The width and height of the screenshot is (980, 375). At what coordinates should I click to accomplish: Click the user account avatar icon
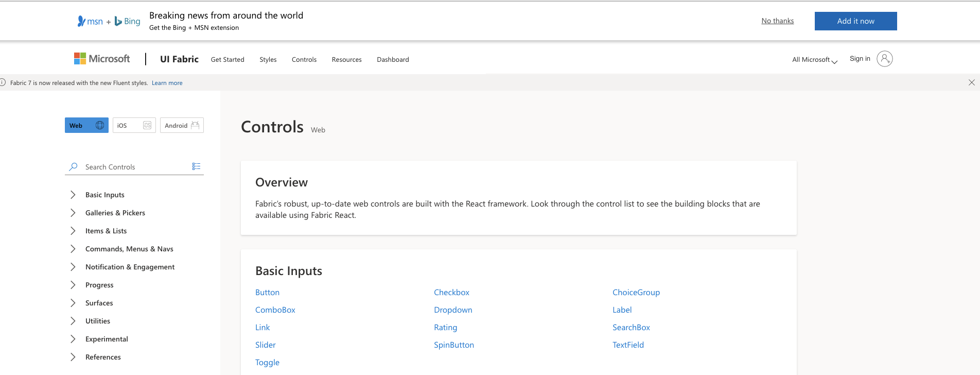884,59
